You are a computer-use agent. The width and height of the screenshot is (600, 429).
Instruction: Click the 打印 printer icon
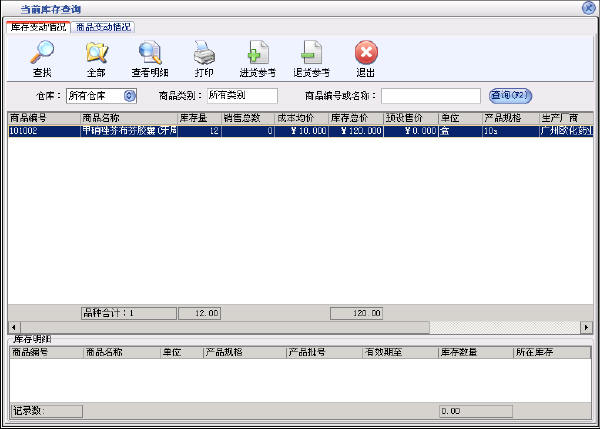204,52
